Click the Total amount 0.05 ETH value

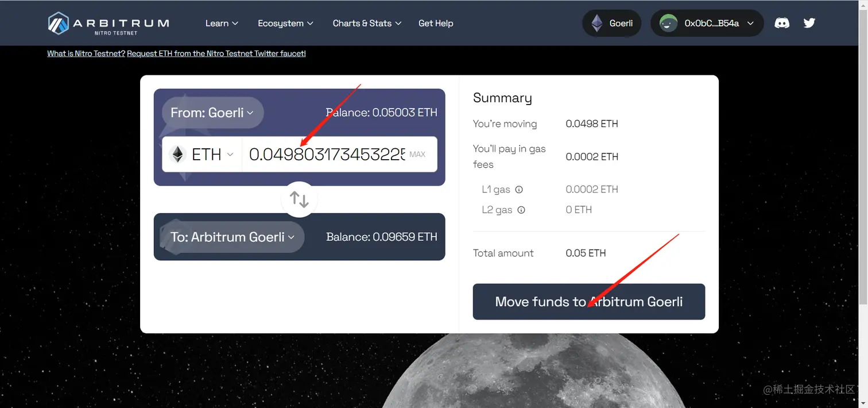586,253
